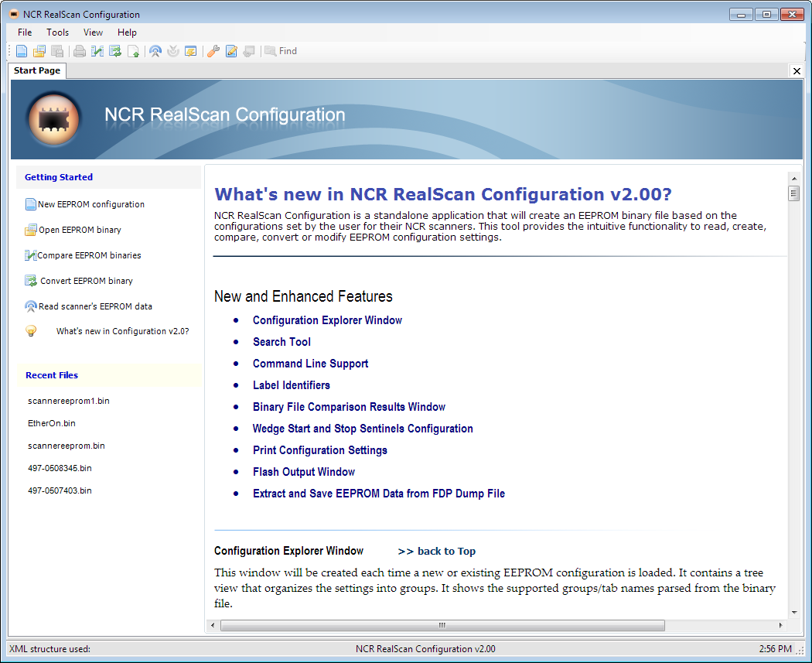The width and height of the screenshot is (812, 663).
Task: Open recent file scannereeprom1.bin
Action: (68, 401)
